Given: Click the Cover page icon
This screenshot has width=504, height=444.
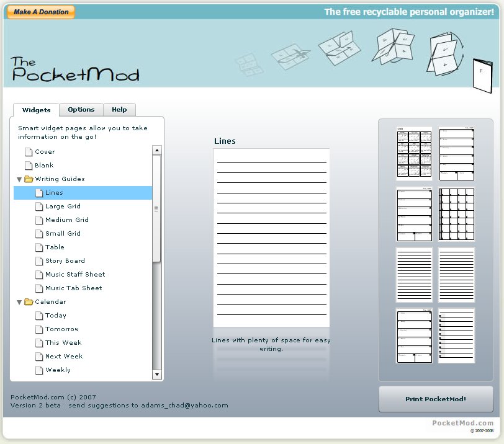Looking at the screenshot, I should point(29,152).
